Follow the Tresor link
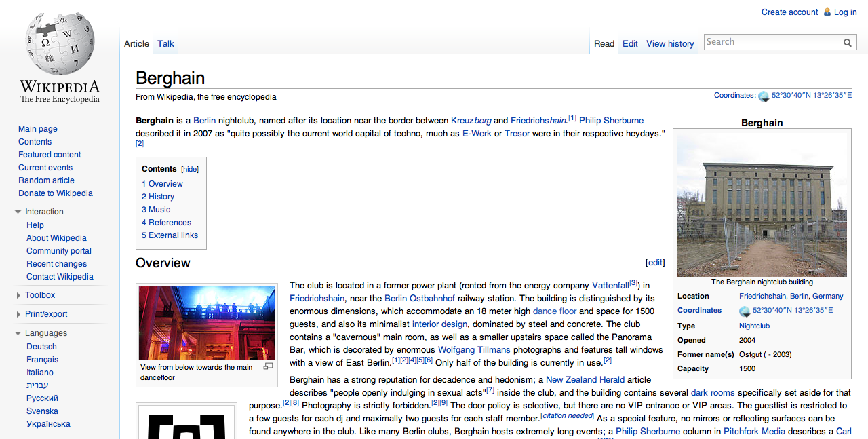 (x=517, y=134)
